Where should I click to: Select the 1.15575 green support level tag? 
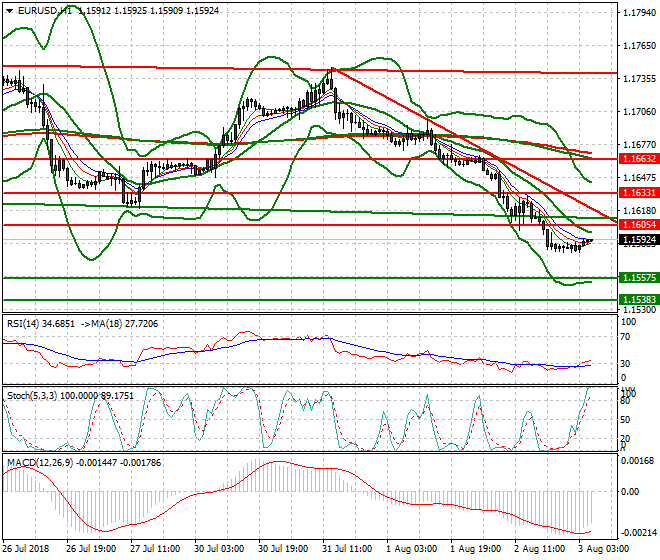pos(638,277)
